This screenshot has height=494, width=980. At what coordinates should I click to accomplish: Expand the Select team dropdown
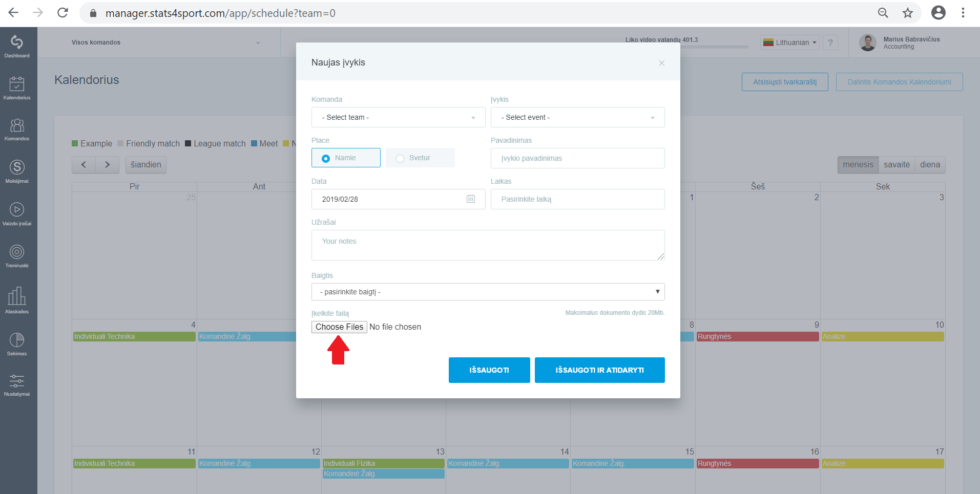pos(399,117)
